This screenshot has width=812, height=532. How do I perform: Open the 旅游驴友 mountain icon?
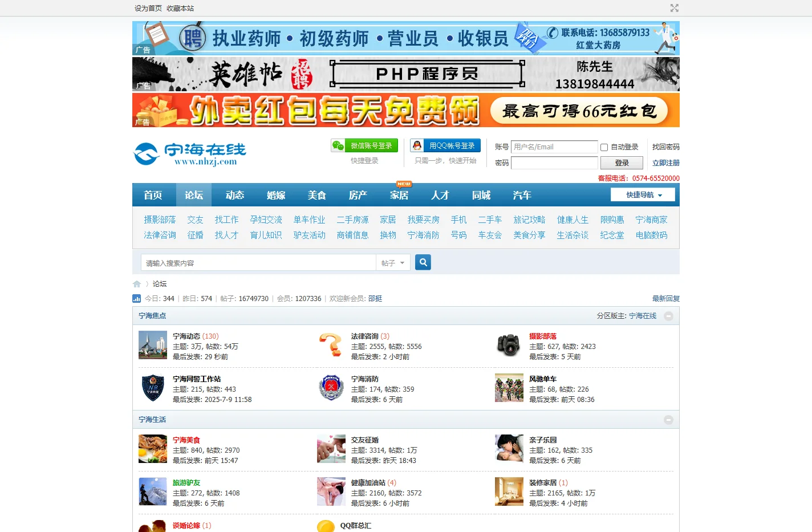coord(153,492)
